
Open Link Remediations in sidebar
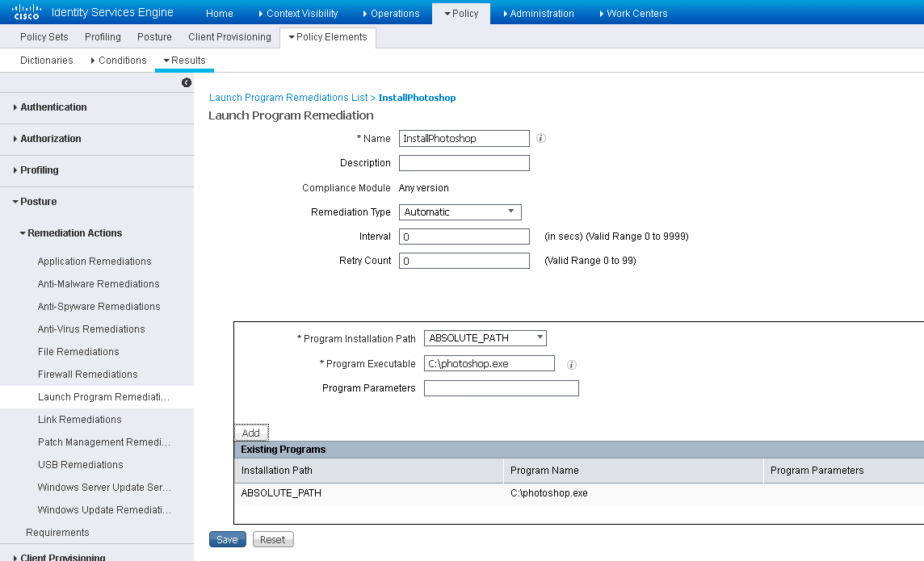pos(79,420)
